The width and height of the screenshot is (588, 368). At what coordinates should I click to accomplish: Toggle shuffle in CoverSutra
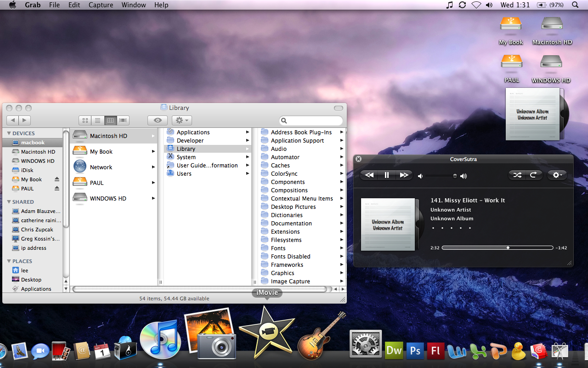(x=517, y=175)
